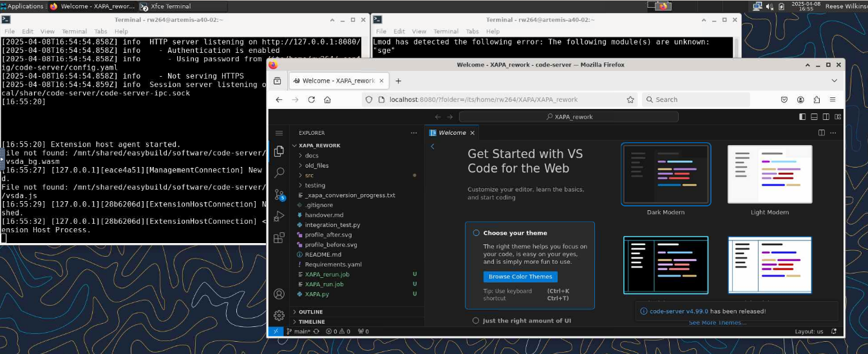Open Applications menu in top panel
868x354 pixels.
(x=22, y=6)
